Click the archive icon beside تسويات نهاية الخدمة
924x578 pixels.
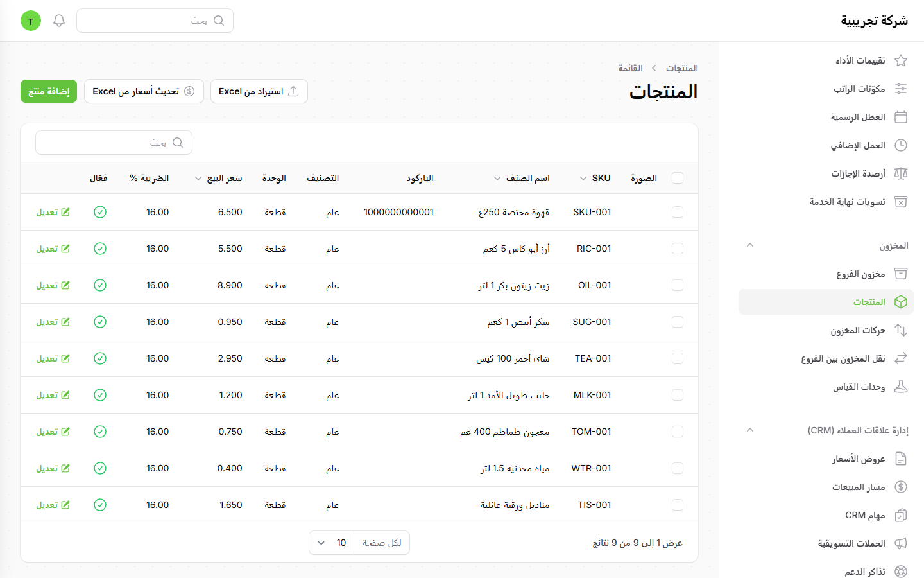[x=901, y=202]
